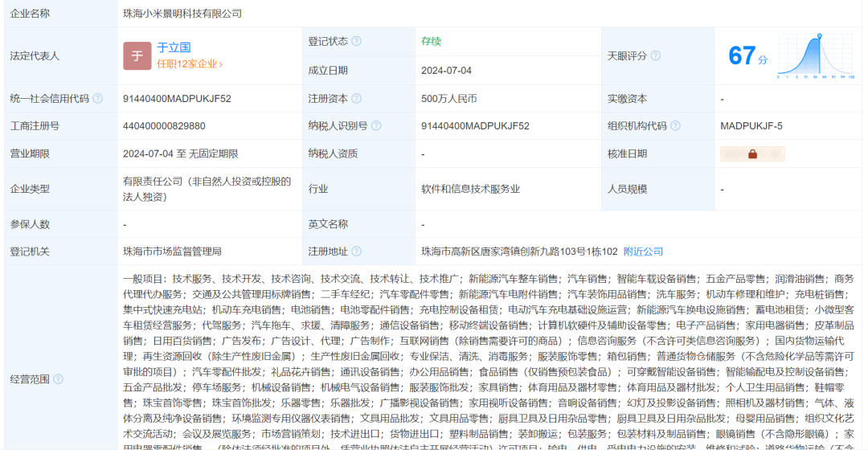Click the help icon beside 注册资本
Viewport: 868px width, 450px height.
pos(357,99)
